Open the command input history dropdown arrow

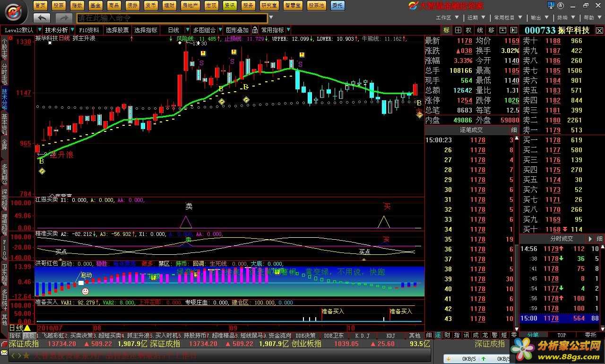pos(270,18)
